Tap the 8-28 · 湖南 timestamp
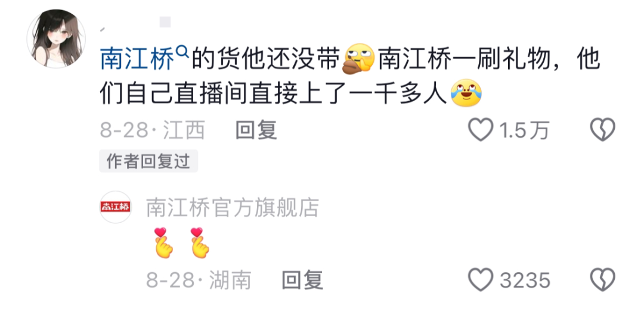Viewport: 644px width, 309px height. (x=199, y=281)
